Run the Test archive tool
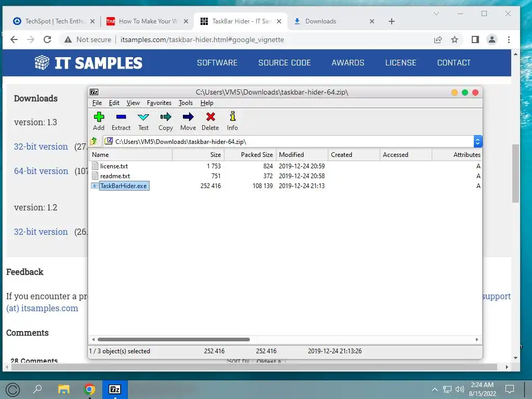 143,121
